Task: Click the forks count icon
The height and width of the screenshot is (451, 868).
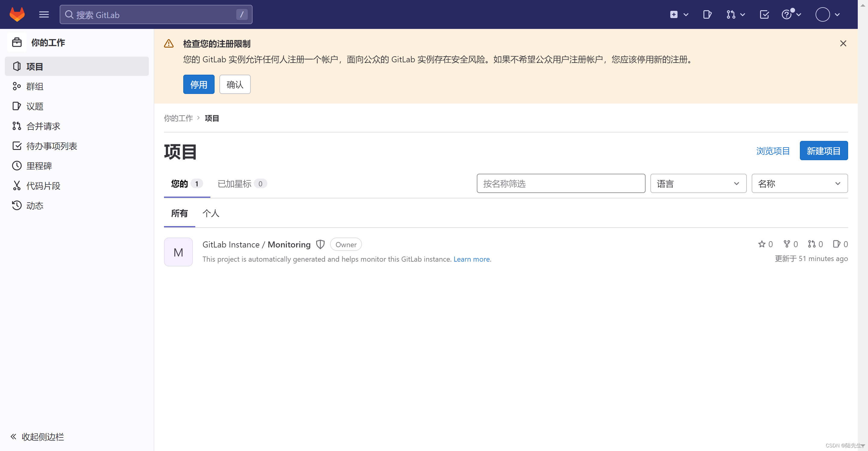Action: coord(786,244)
